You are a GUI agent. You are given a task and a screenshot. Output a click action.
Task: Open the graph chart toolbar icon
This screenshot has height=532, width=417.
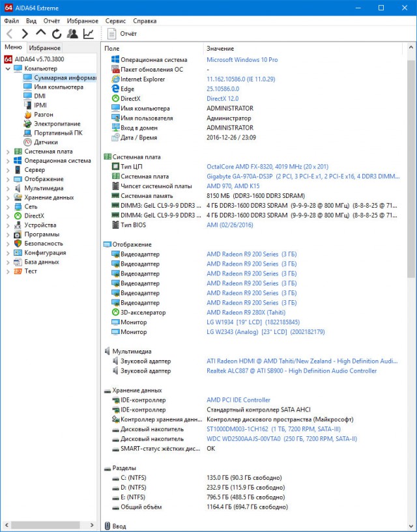coord(89,34)
